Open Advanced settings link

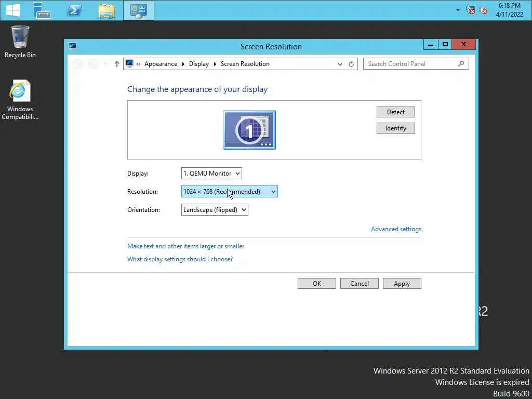pos(396,229)
